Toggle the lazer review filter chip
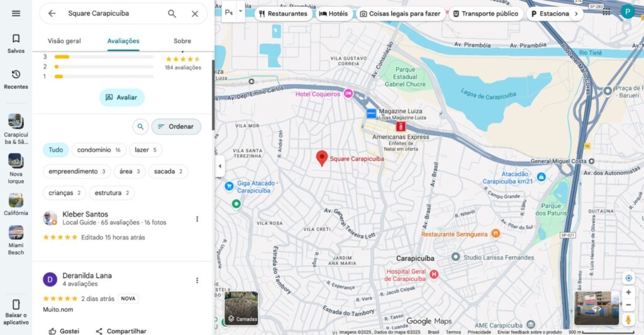The image size is (644, 335). [145, 150]
